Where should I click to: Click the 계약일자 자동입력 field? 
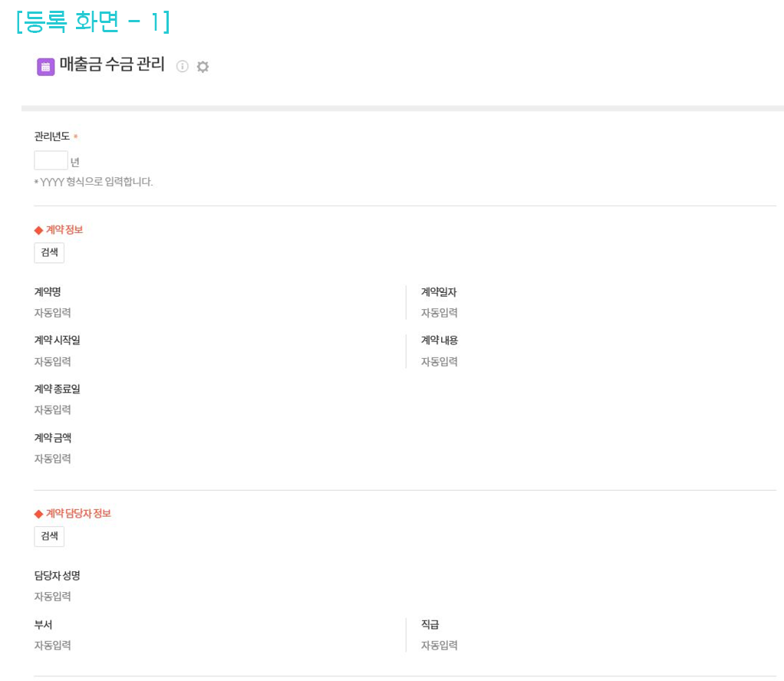pyautogui.click(x=440, y=313)
